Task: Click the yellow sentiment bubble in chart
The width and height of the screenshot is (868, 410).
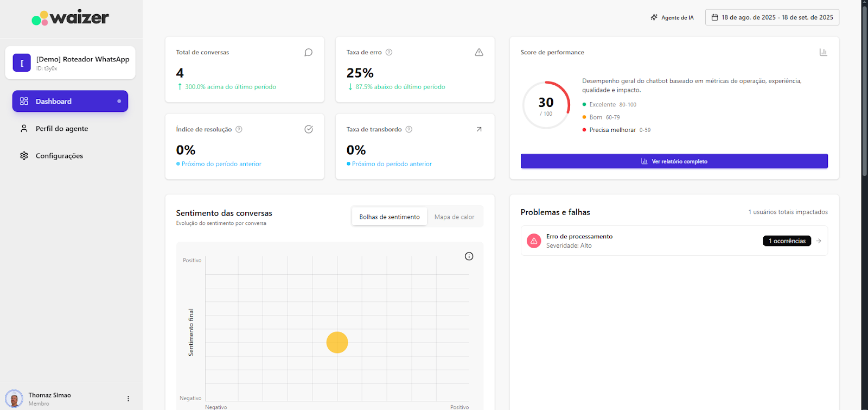Action: pyautogui.click(x=337, y=343)
